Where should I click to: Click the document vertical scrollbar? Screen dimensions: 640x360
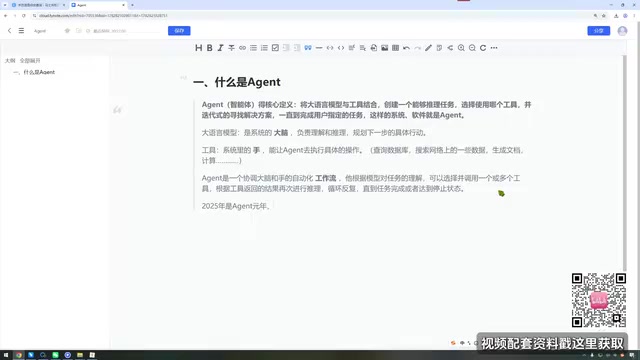[x=624, y=163]
